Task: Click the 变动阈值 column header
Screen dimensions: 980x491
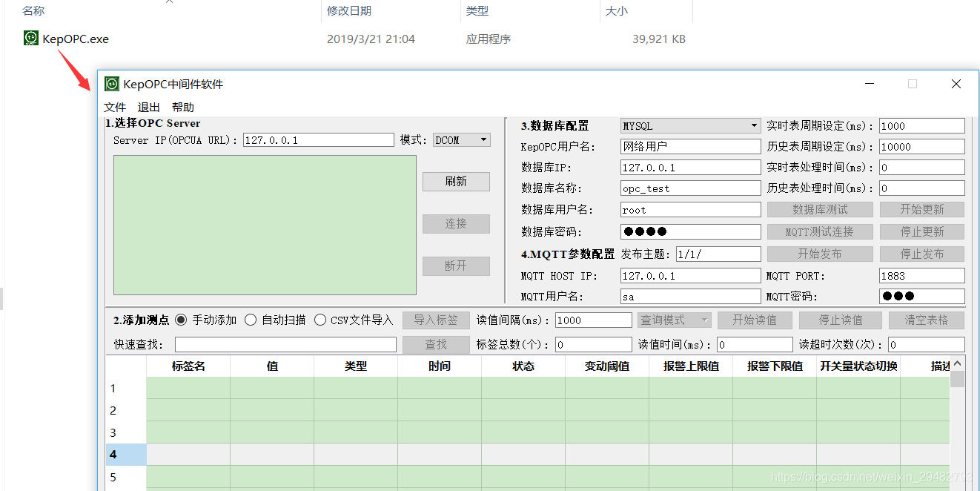Action: click(607, 366)
